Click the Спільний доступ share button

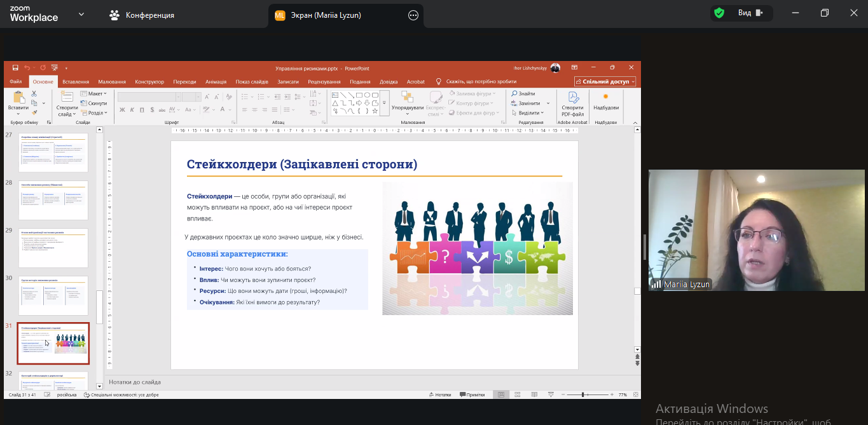pyautogui.click(x=605, y=82)
